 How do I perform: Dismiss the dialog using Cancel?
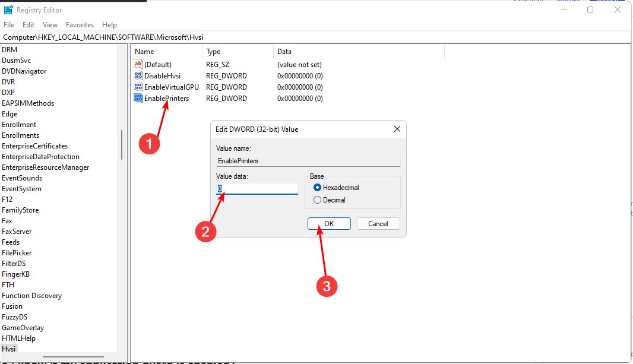tap(378, 223)
